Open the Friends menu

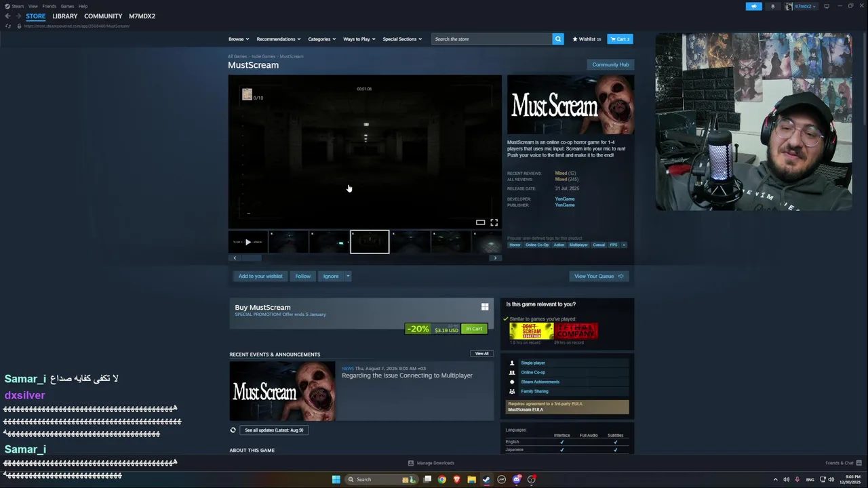tap(50, 6)
